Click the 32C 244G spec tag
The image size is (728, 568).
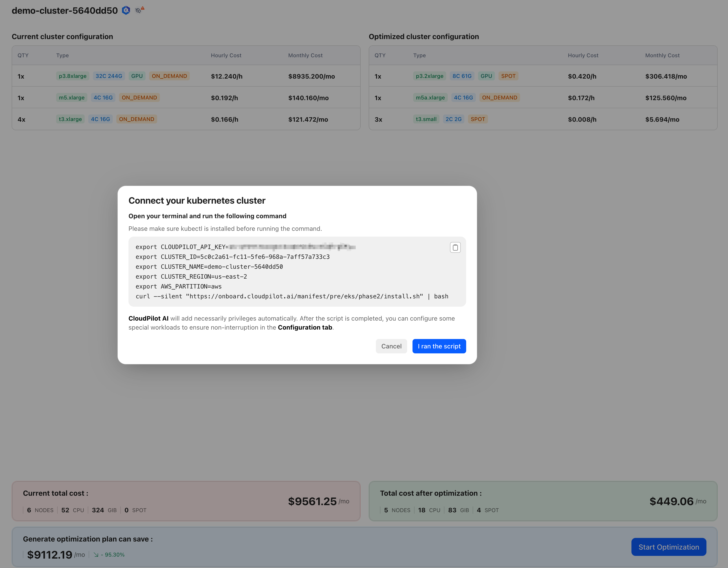109,76
